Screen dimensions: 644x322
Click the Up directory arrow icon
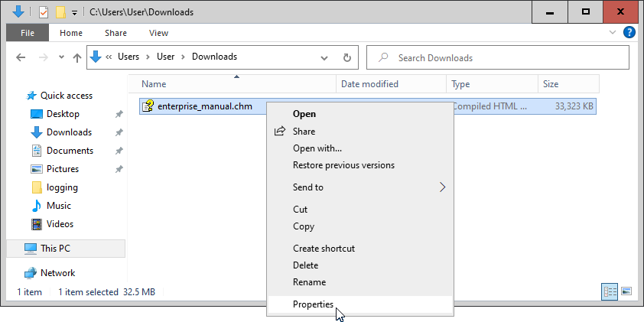(x=76, y=57)
